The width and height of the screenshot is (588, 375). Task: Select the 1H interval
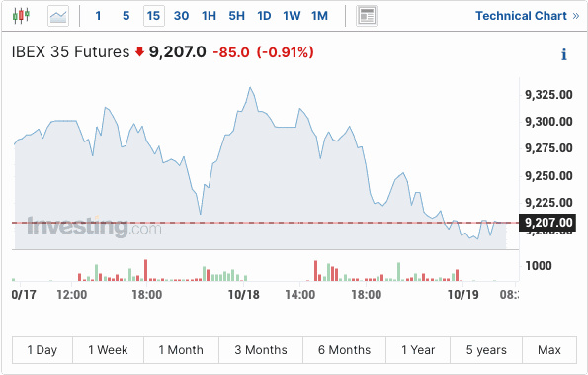pos(209,16)
